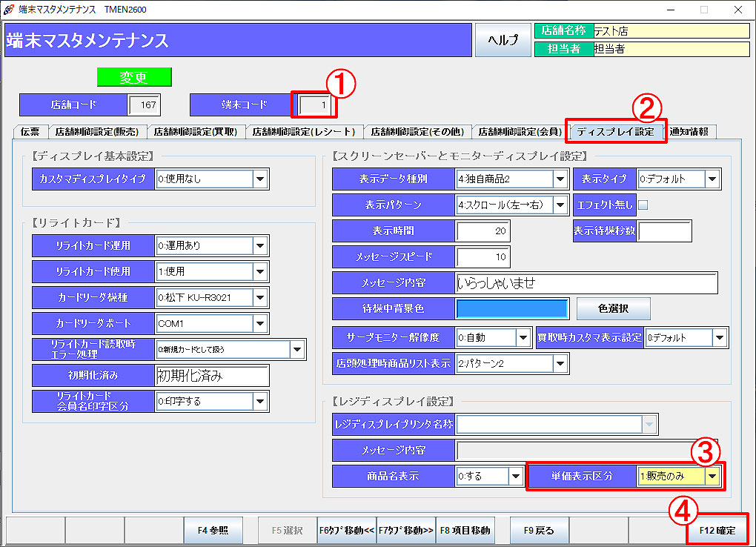
Task: Open the カードリーダポート COM1 dropdown
Action: point(262,323)
